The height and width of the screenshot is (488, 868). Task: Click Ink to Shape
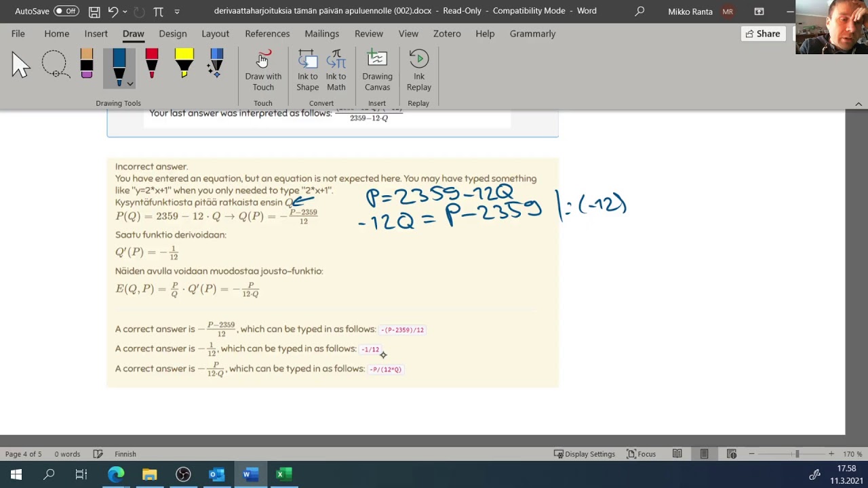coord(307,70)
